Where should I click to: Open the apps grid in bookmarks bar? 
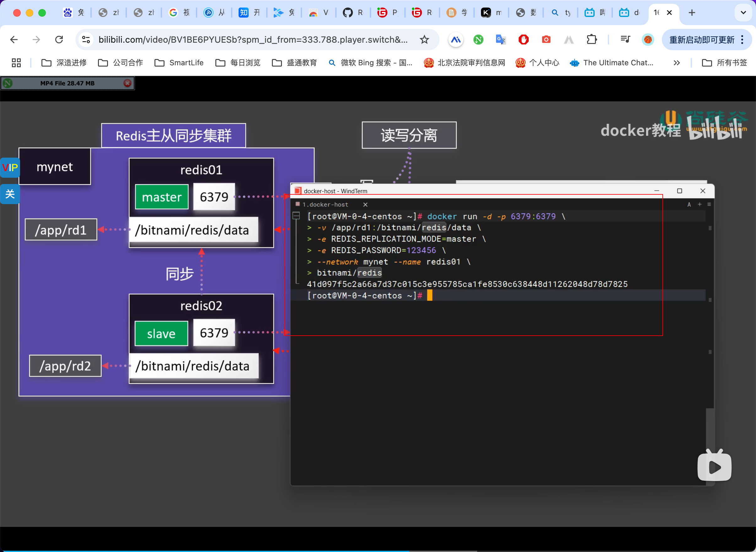coord(16,63)
